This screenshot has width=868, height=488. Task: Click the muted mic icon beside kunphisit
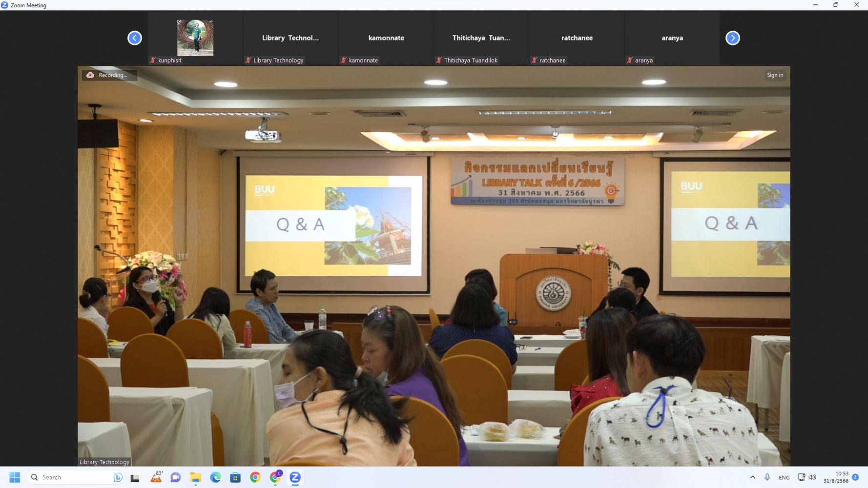click(153, 61)
